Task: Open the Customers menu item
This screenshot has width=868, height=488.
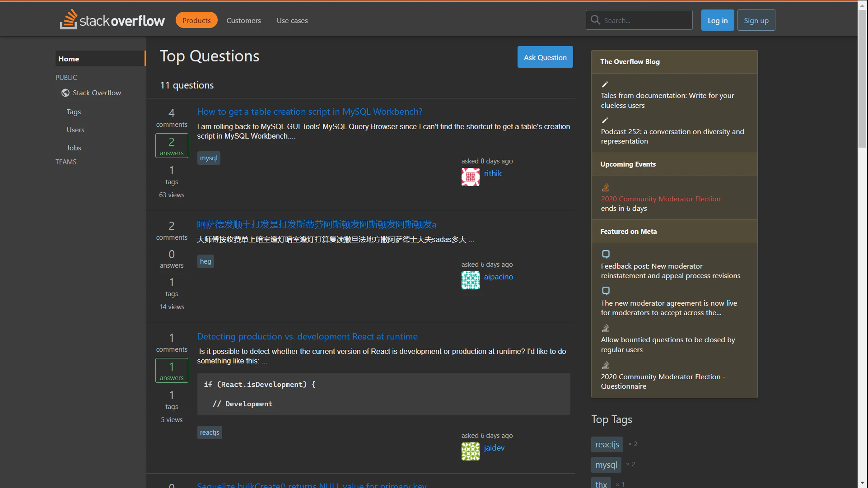Action: click(243, 20)
